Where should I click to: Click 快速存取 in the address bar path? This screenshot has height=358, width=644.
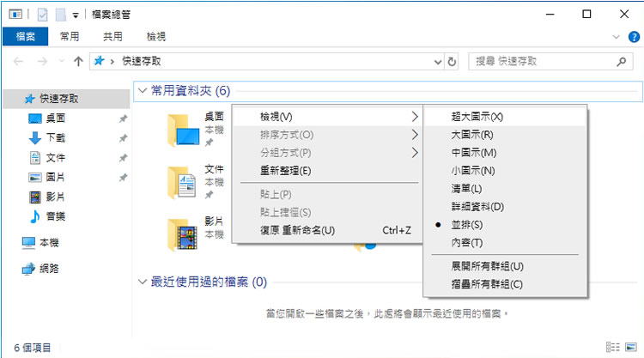142,61
